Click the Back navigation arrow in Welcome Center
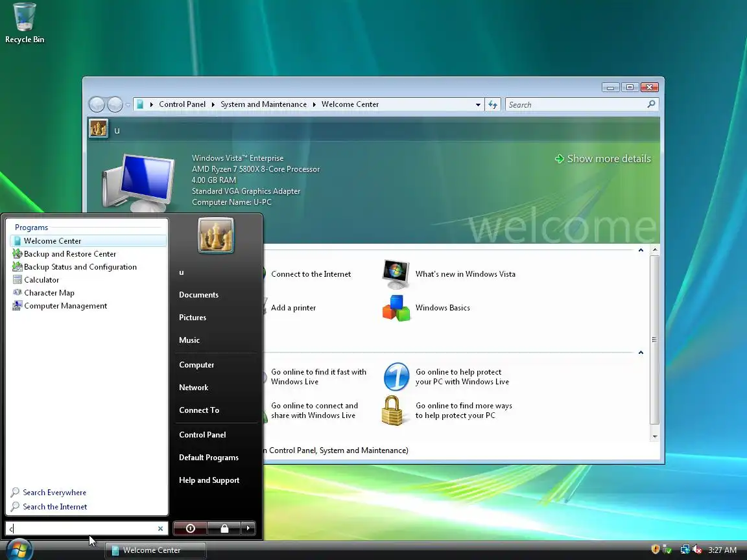Image resolution: width=747 pixels, height=560 pixels. pos(97,104)
